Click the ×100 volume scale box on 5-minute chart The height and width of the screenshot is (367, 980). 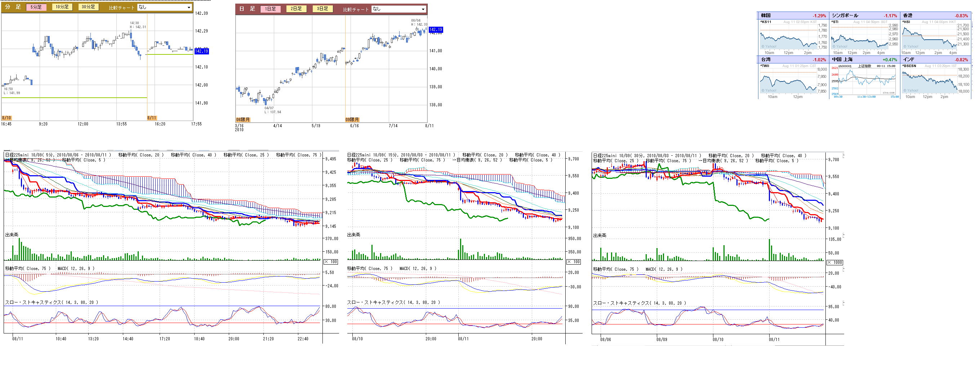pos(331,262)
